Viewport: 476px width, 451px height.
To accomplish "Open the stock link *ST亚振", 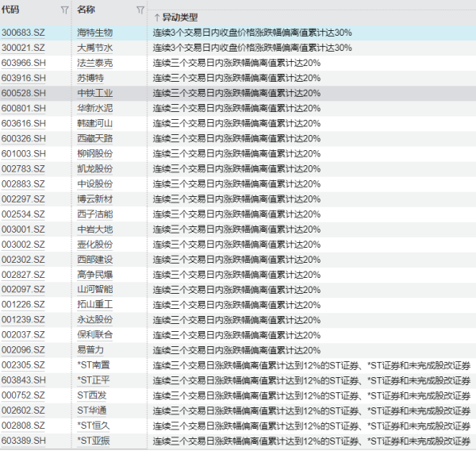I will tap(94, 440).
